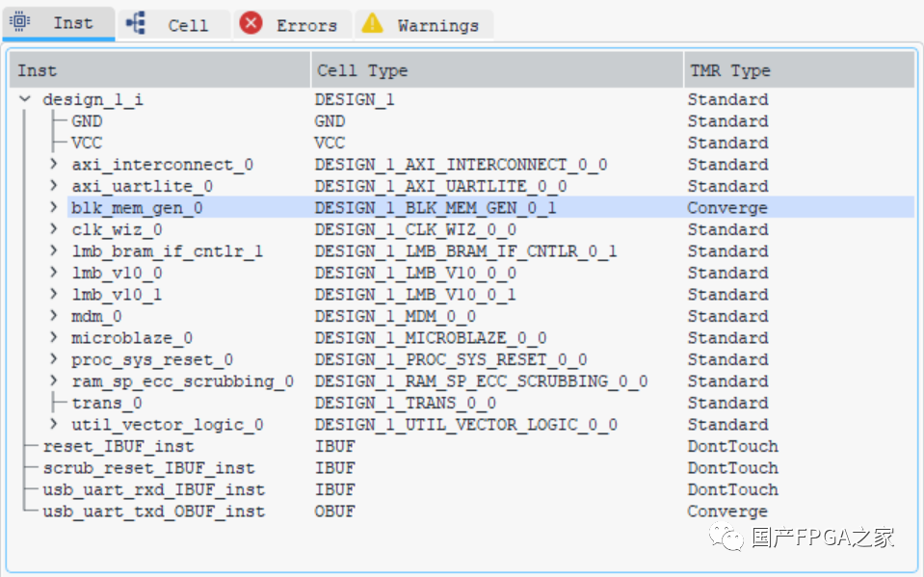Expand the axi_interconnect_0 instance
Image resolution: width=924 pixels, height=577 pixels.
[55, 165]
